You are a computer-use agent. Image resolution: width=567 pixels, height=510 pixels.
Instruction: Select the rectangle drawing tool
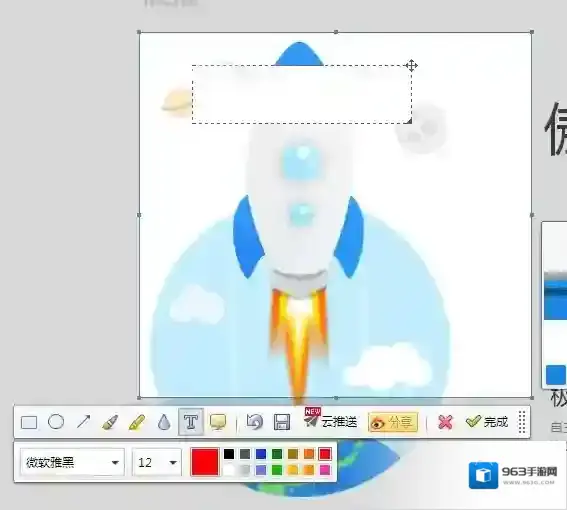(29, 422)
